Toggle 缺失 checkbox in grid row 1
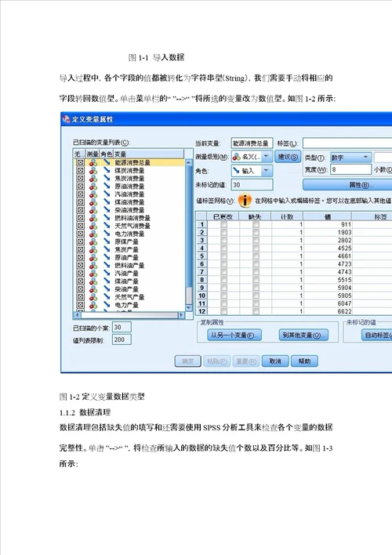The image size is (392, 555). (256, 224)
